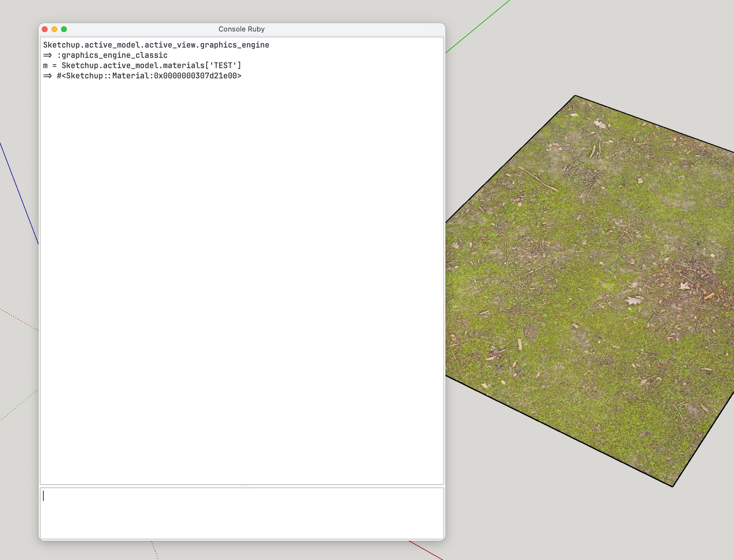Click the Sketchup::Material object result line

coord(142,76)
